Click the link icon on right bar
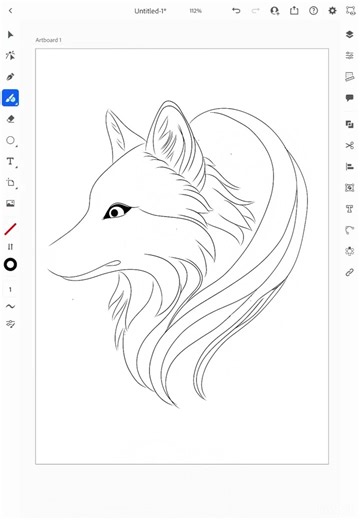 (x=349, y=272)
